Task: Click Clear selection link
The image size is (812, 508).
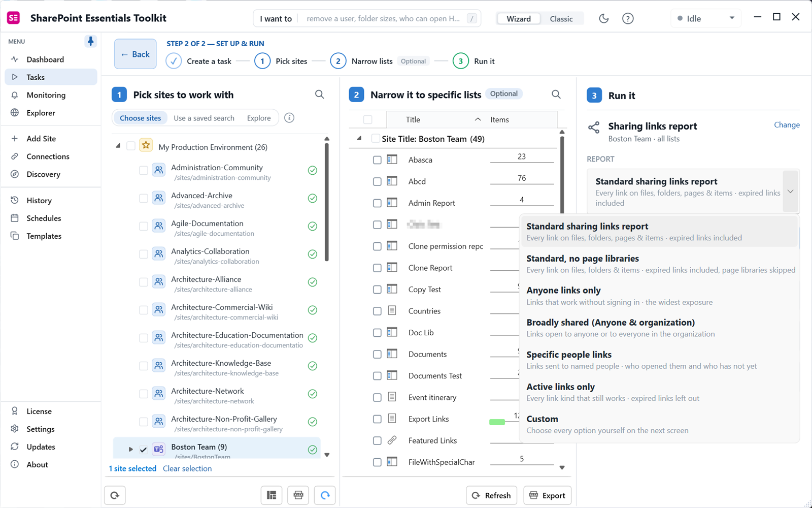Action: click(187, 468)
